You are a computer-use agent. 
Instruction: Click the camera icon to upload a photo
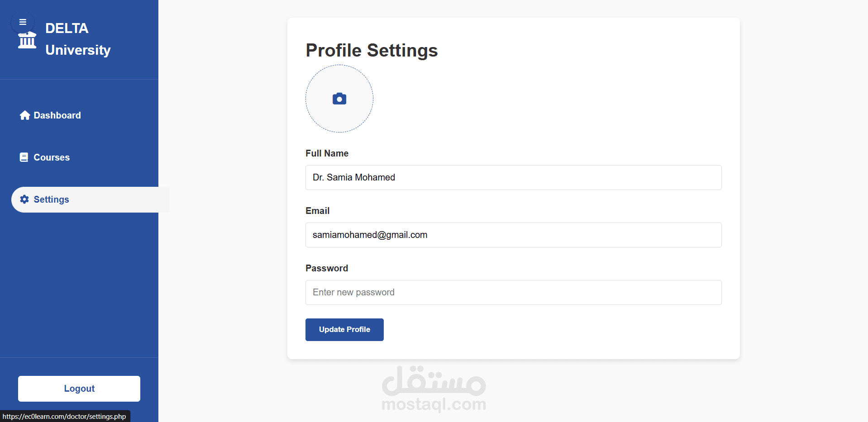(x=339, y=99)
